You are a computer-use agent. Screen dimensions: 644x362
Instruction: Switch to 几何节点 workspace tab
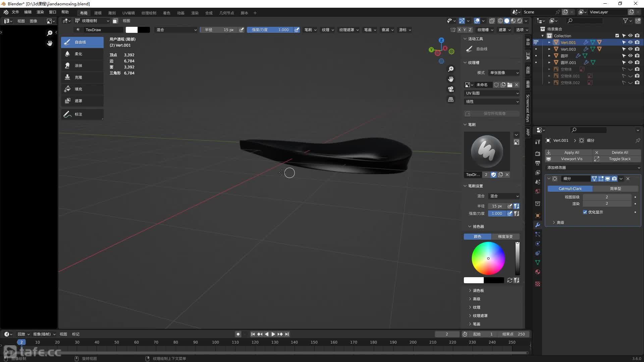226,13
